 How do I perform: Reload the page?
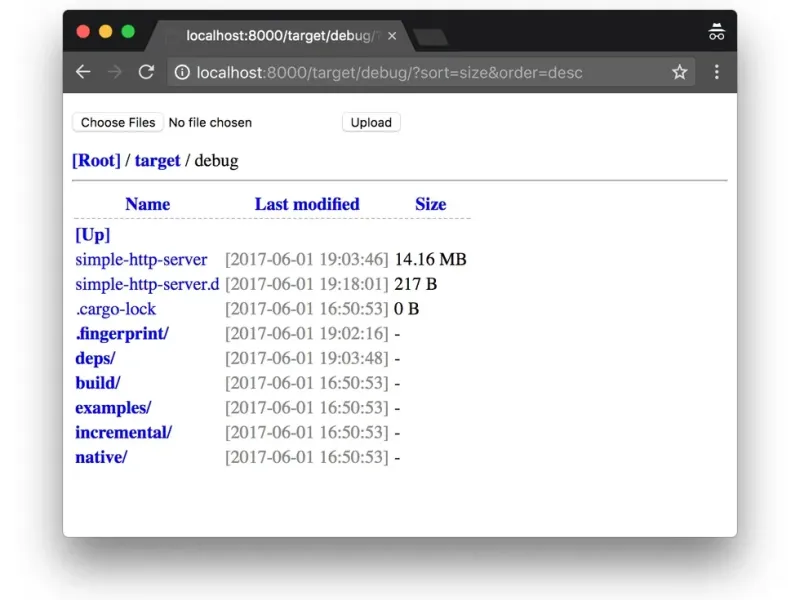pos(146,72)
